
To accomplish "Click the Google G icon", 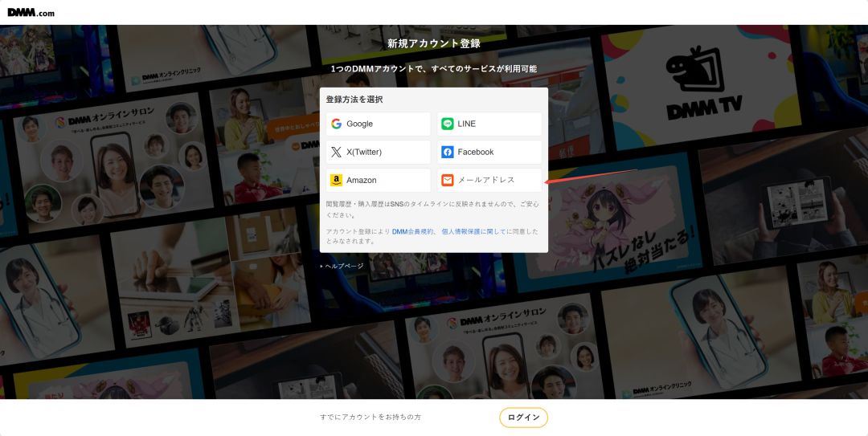I will tap(336, 124).
